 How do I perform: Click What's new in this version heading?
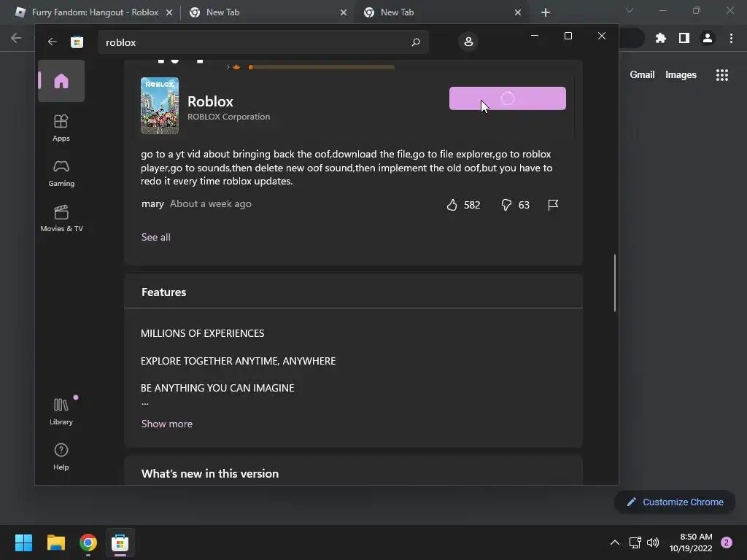coord(210,473)
